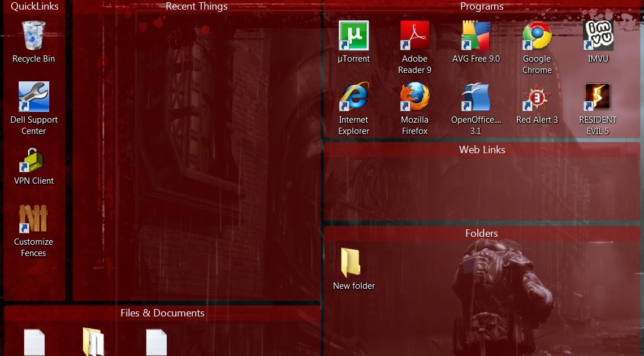644x356 pixels.
Task: Select the New folder icon
Action: [x=351, y=263]
